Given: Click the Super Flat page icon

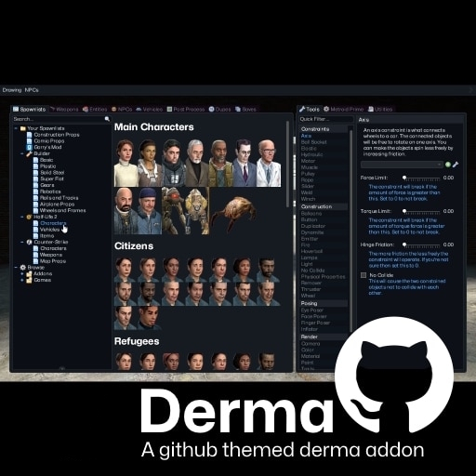Looking at the screenshot, I should click(x=36, y=178).
